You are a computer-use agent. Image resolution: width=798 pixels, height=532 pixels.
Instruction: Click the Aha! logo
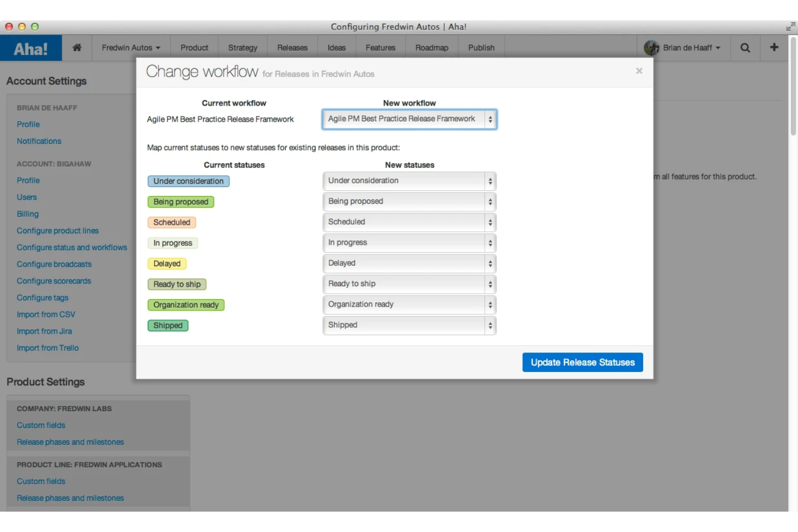(x=31, y=48)
